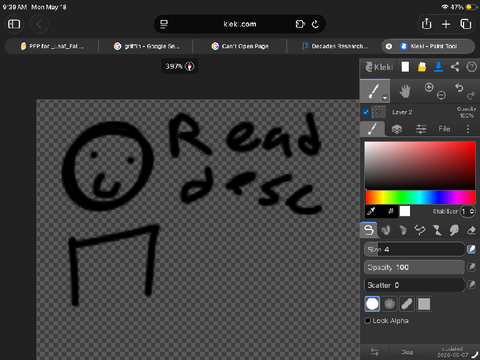
Task: Reload the page in Safari
Action: click(x=315, y=24)
